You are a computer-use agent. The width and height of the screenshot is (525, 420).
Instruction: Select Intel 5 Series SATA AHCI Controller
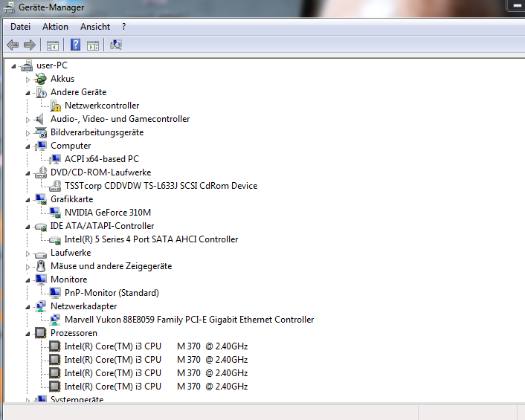(x=152, y=239)
